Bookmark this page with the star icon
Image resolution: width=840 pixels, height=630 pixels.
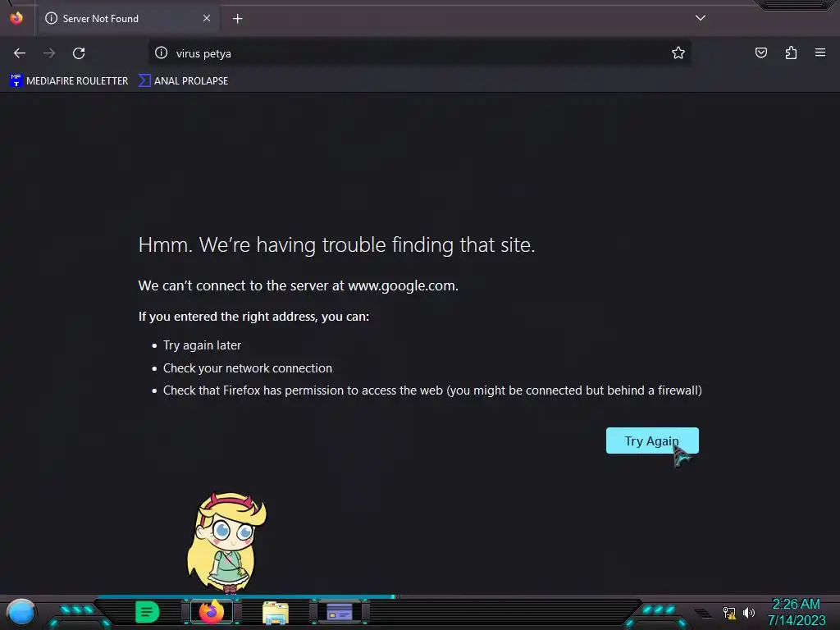(678, 52)
